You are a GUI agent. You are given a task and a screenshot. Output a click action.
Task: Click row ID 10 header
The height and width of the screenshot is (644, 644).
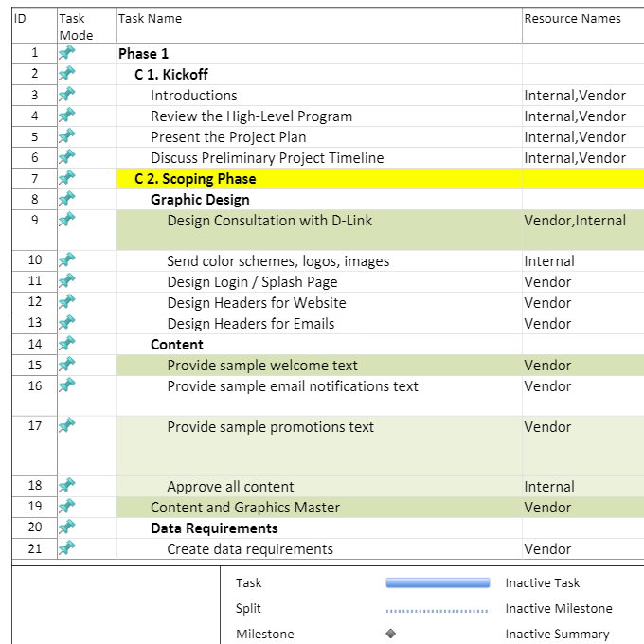coord(35,261)
